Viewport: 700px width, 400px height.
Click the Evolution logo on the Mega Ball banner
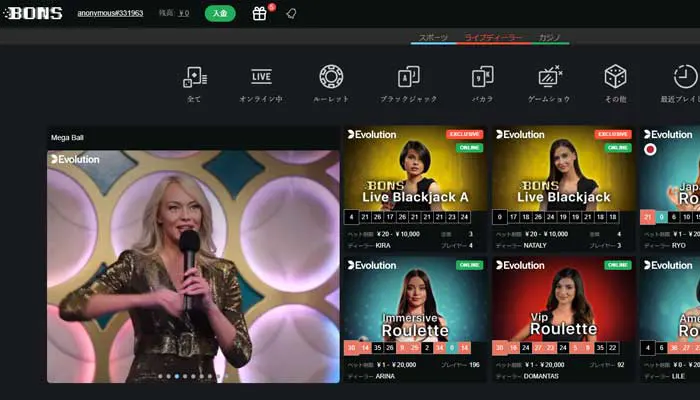(75, 159)
